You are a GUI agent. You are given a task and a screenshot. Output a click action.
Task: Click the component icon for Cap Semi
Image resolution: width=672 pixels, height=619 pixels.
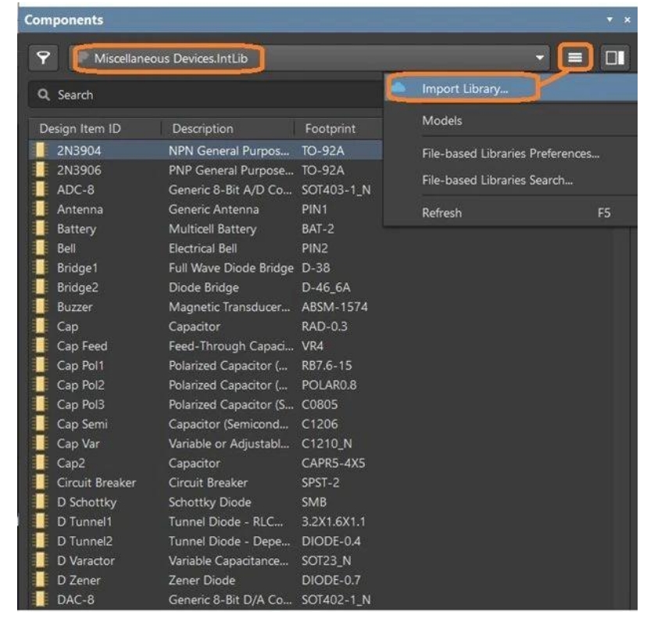click(x=39, y=424)
